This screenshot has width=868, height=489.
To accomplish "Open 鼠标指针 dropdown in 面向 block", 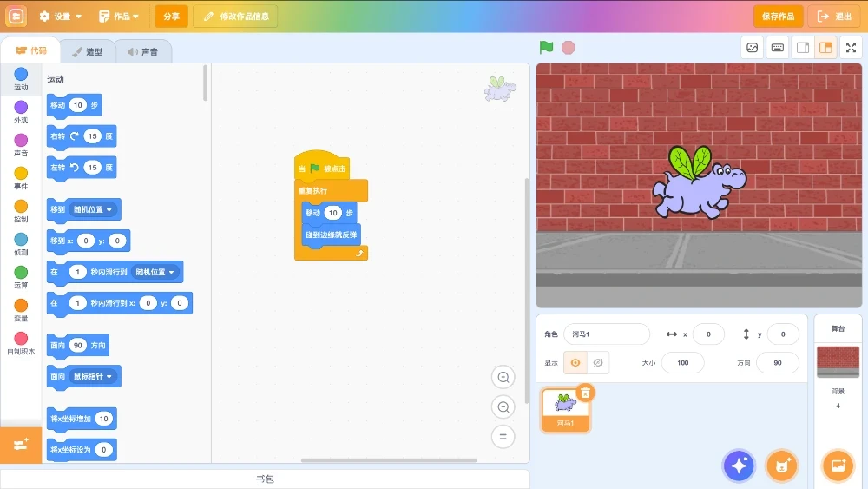I will 93,377.
